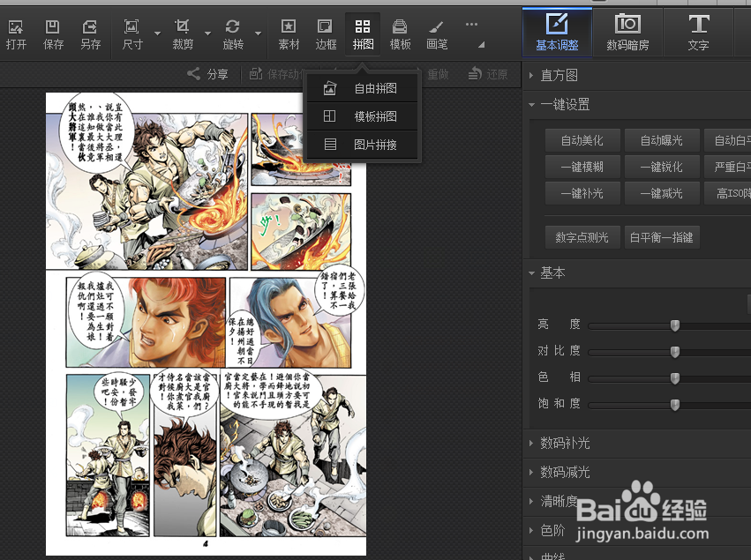Open the 素材 materials tool
This screenshot has width=751, height=560.
(x=289, y=34)
